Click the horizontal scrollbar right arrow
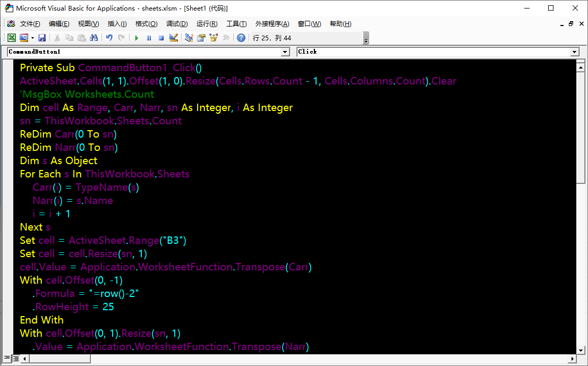 573,359
